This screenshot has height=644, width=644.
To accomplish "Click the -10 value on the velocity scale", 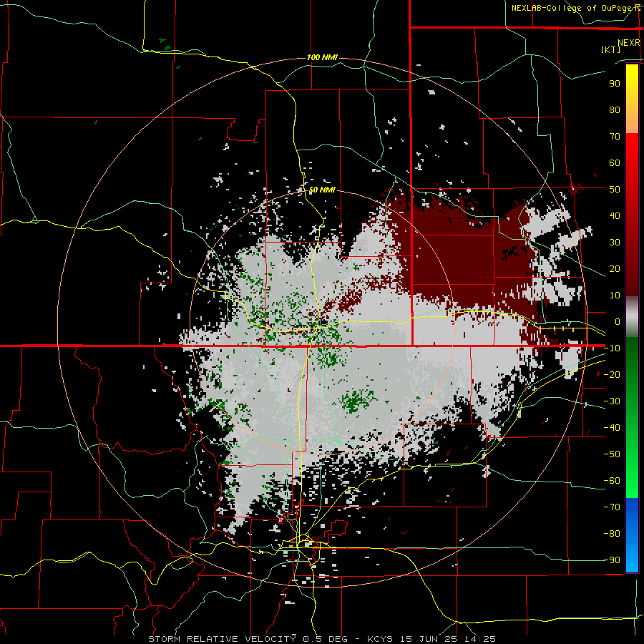I will click(612, 348).
